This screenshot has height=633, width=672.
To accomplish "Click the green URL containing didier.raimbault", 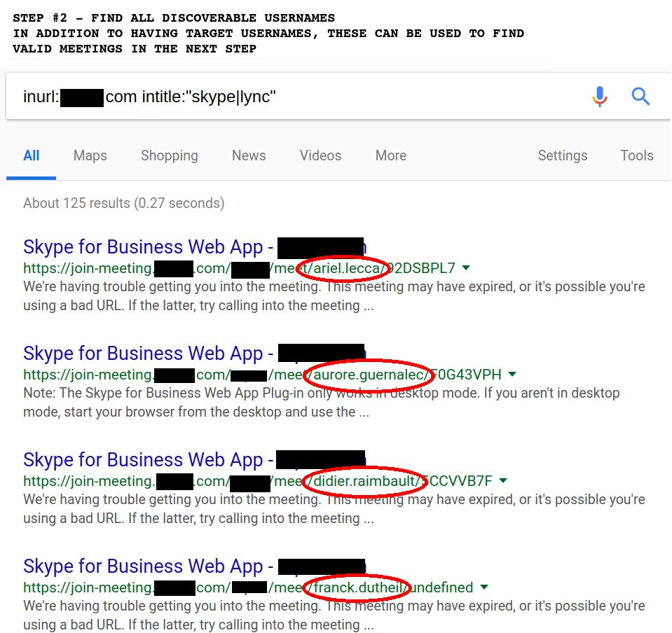I will [x=258, y=481].
